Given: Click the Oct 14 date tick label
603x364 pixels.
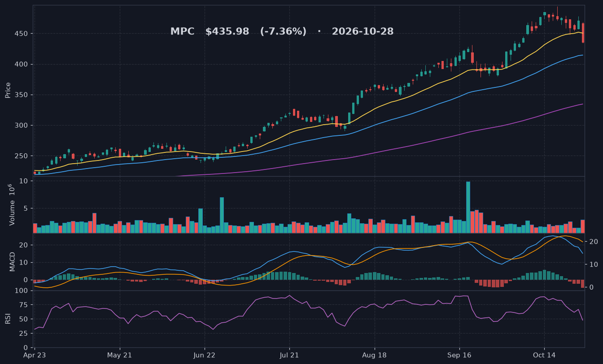Looking at the screenshot, I should tap(544, 355).
